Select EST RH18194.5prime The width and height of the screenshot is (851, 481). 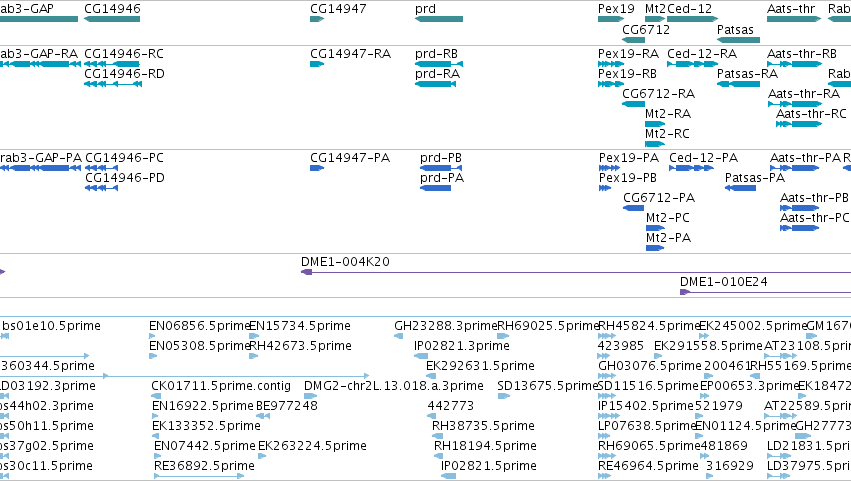[x=439, y=457]
